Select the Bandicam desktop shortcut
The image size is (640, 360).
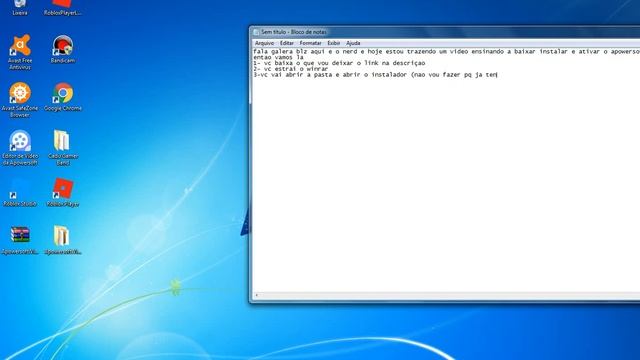click(x=62, y=49)
